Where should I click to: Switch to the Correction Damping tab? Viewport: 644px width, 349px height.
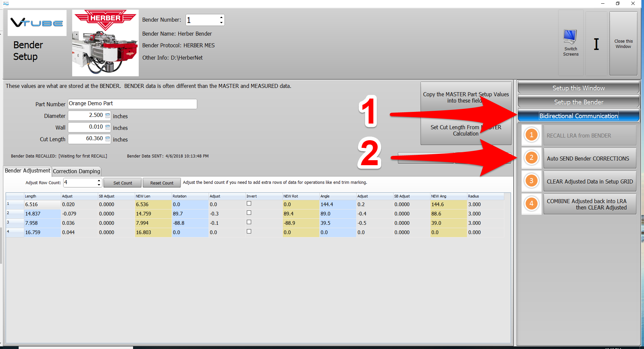tap(77, 171)
